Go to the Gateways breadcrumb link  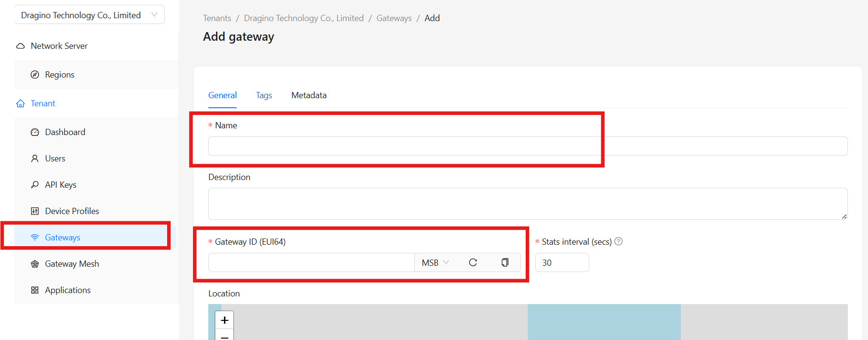point(394,18)
